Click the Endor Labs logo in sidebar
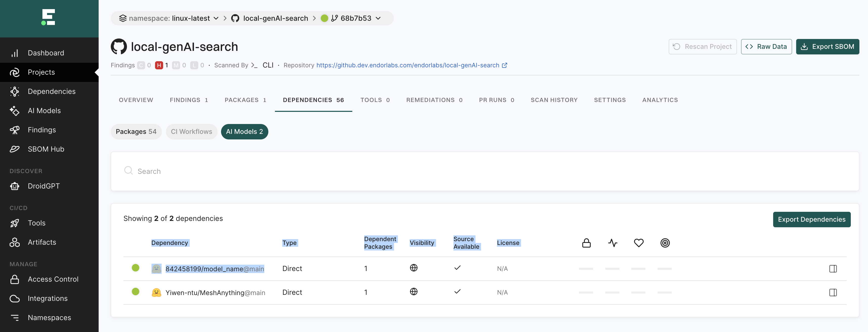The height and width of the screenshot is (332, 868). 49,18
